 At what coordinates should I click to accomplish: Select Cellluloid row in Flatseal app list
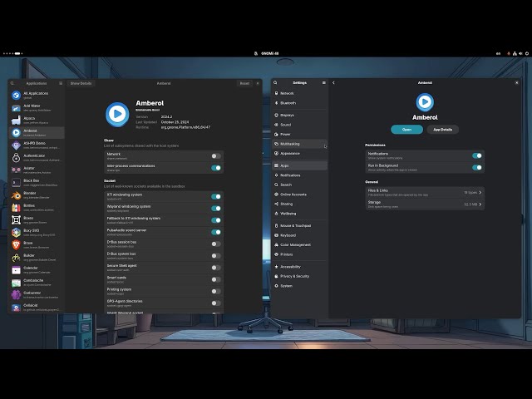pos(37,308)
